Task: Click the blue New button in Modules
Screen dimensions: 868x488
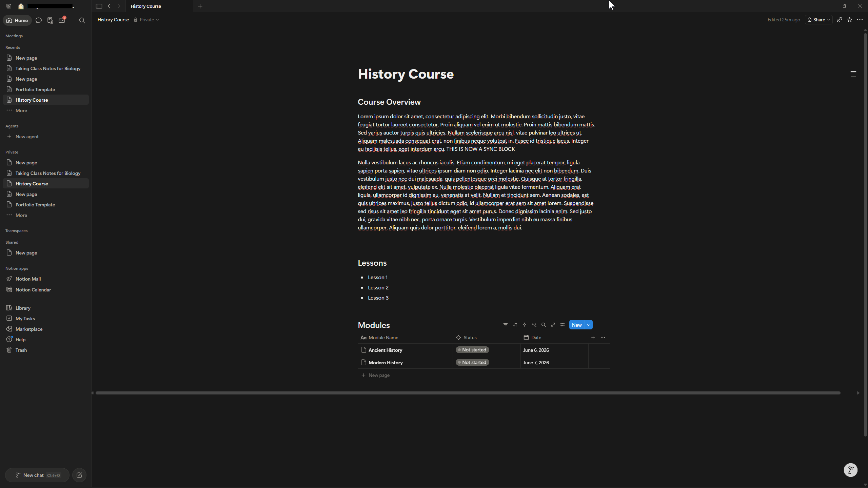Action: point(577,325)
